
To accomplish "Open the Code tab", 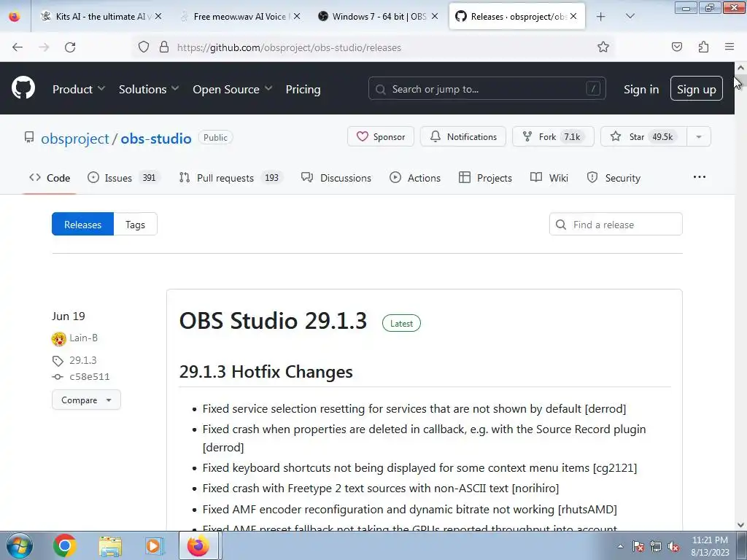I will pos(50,178).
